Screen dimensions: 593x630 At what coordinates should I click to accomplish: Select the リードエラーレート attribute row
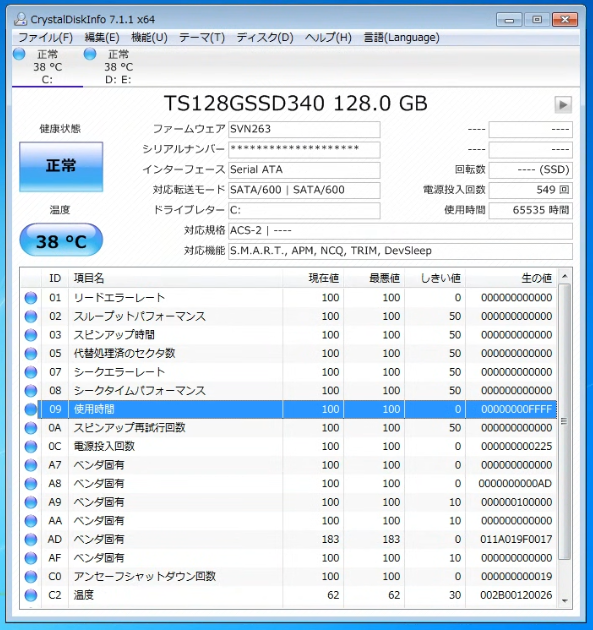pos(288,298)
